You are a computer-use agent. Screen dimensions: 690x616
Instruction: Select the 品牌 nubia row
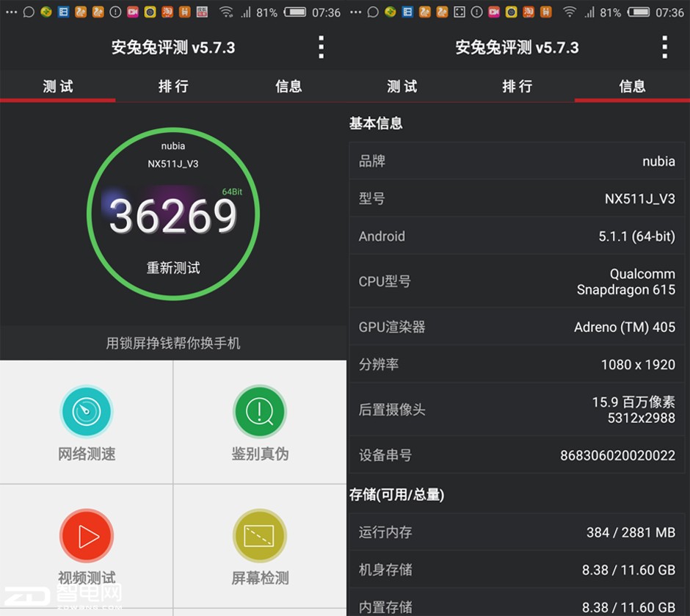(517, 161)
